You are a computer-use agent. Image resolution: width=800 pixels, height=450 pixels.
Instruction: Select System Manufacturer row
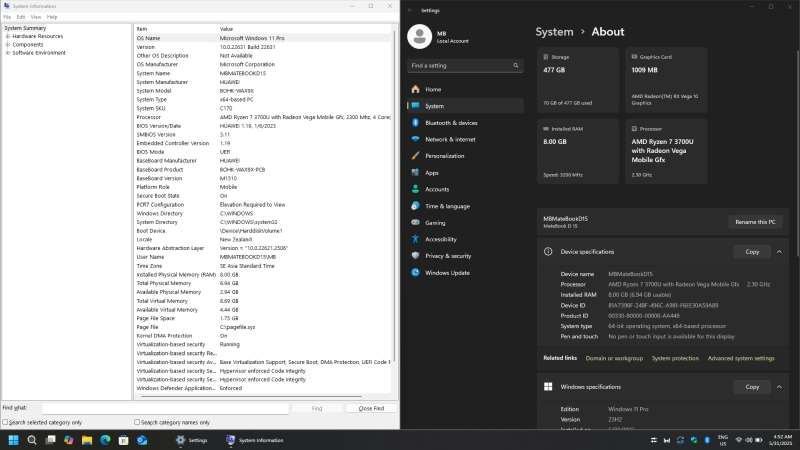coord(263,82)
